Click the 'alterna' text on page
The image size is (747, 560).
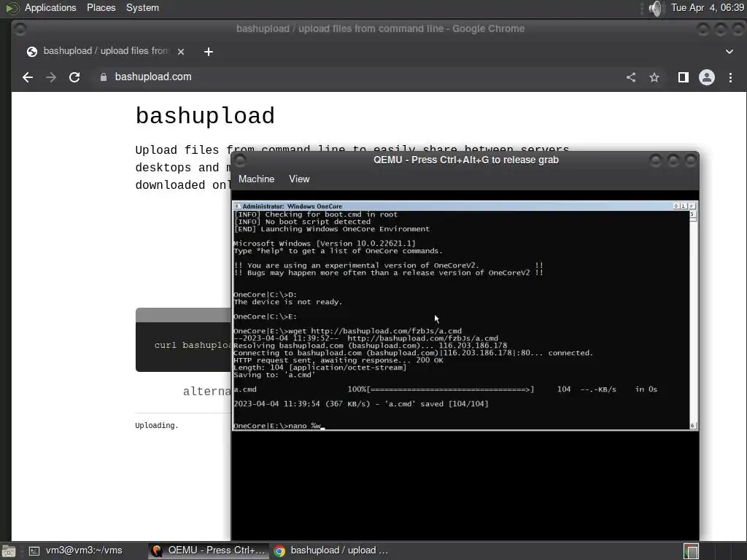click(206, 392)
